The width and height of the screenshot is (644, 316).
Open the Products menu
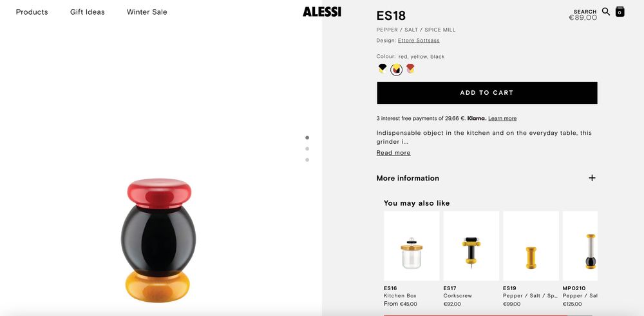point(32,12)
